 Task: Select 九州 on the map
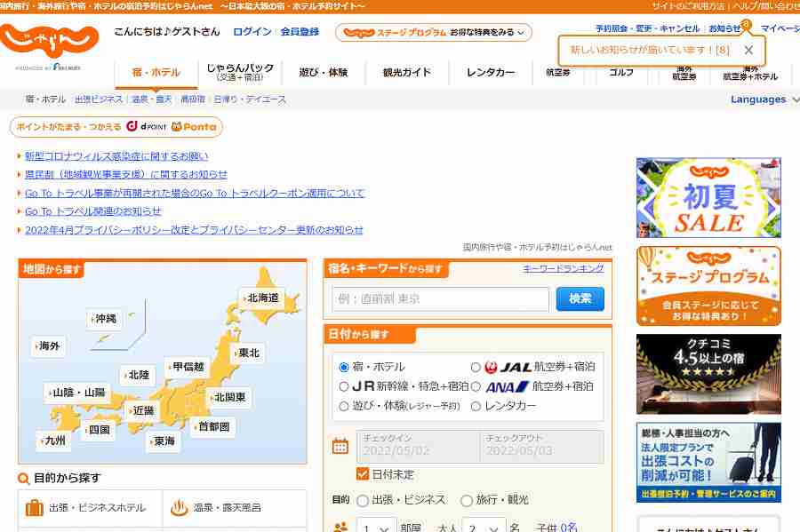53,441
